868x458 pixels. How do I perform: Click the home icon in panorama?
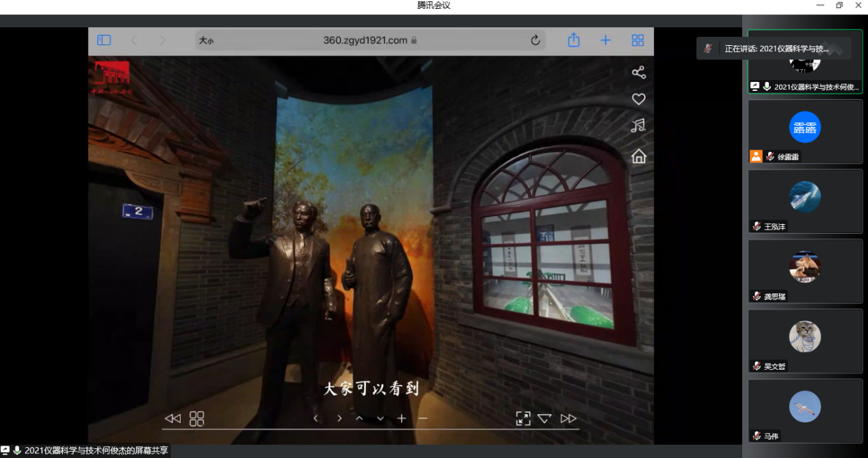click(638, 157)
